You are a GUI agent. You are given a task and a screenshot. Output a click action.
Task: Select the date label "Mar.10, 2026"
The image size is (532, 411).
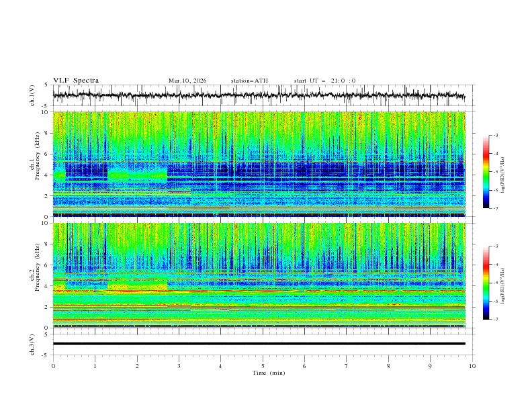(x=187, y=81)
